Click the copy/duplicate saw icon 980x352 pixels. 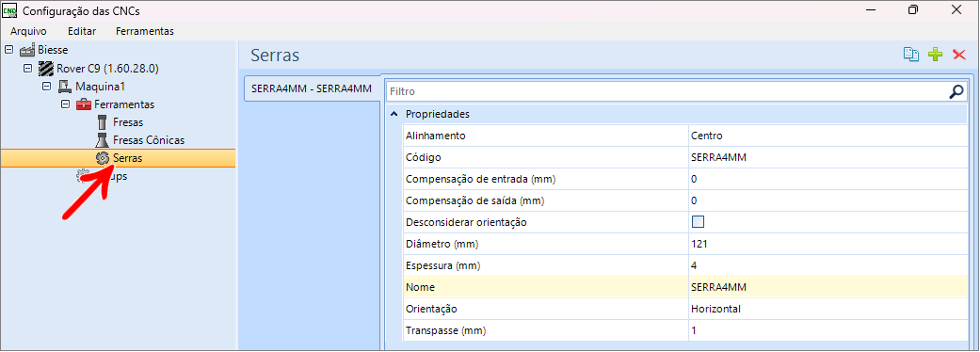click(x=911, y=55)
